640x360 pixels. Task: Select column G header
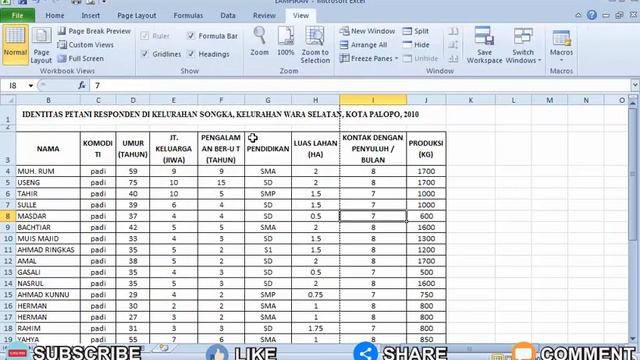(x=268, y=100)
